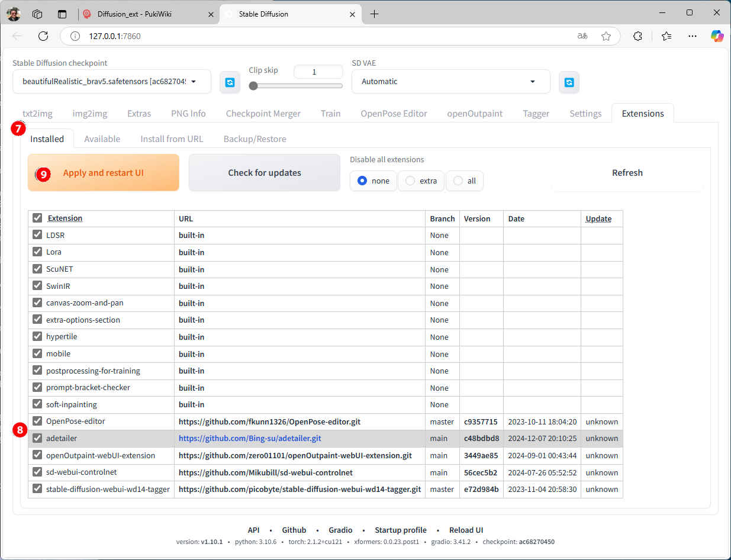The image size is (731, 560).
Task: Open the adetailer GitHub link
Action: (x=250, y=439)
